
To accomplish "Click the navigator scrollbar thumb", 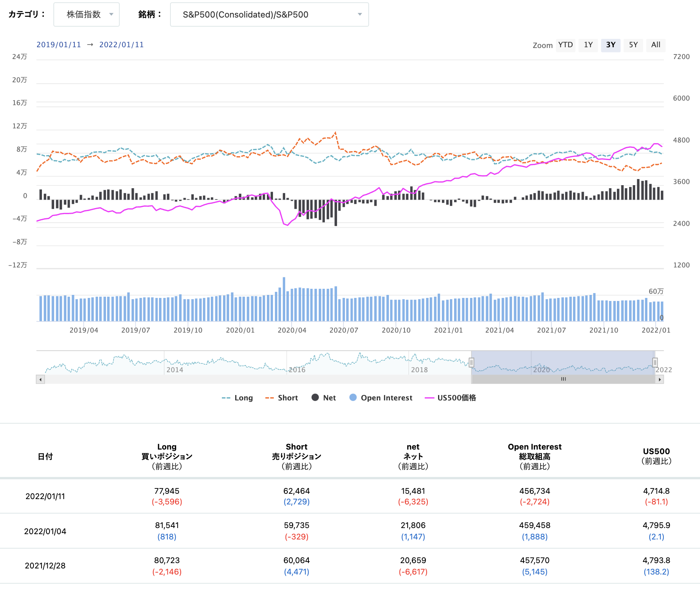I will pos(564,379).
